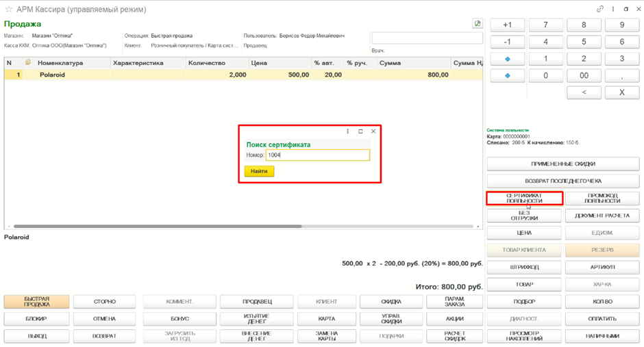Viewport: 644px width, 347px height.
Task: Click the АРТИКУЛ button
Action: coord(602,267)
